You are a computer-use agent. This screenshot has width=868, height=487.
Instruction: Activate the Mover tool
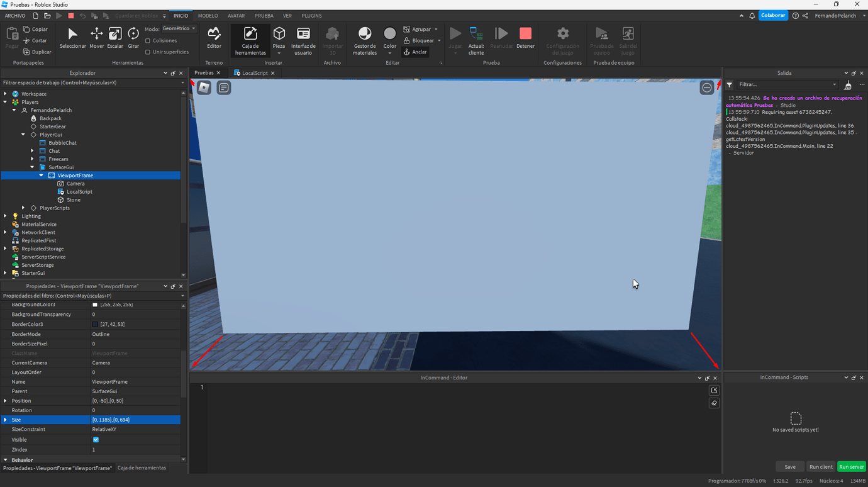[96, 38]
